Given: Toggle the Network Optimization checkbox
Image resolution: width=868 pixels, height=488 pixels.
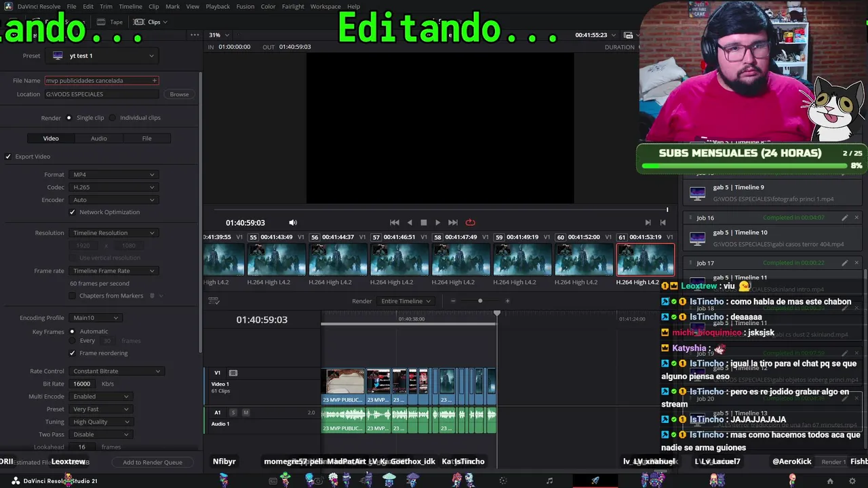Looking at the screenshot, I should coord(73,212).
